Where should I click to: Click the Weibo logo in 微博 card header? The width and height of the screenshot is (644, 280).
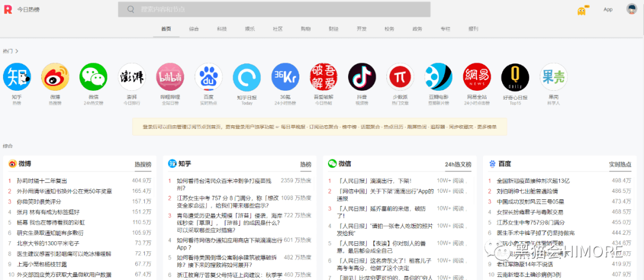13,164
